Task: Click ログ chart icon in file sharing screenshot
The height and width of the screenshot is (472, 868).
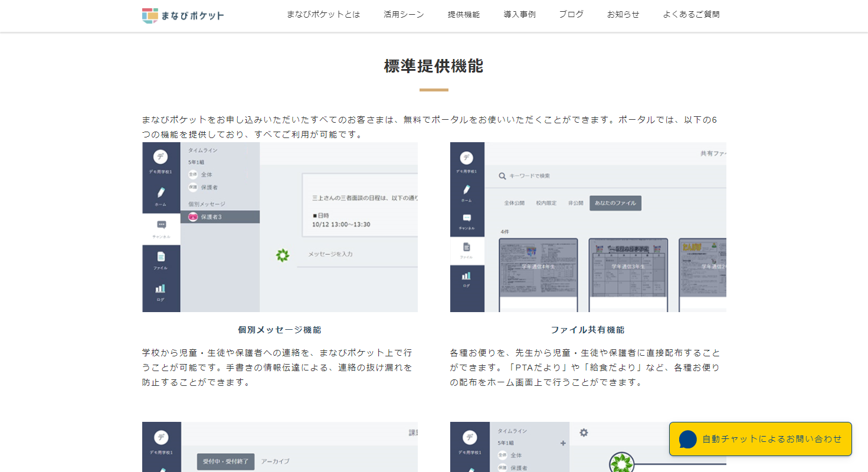Action: click(x=467, y=276)
